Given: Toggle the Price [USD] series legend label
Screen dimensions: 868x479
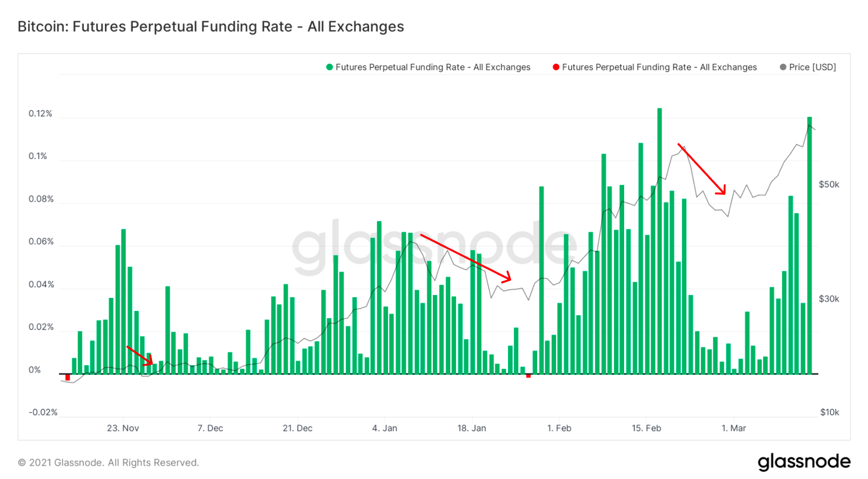Looking at the screenshot, I should click(813, 67).
